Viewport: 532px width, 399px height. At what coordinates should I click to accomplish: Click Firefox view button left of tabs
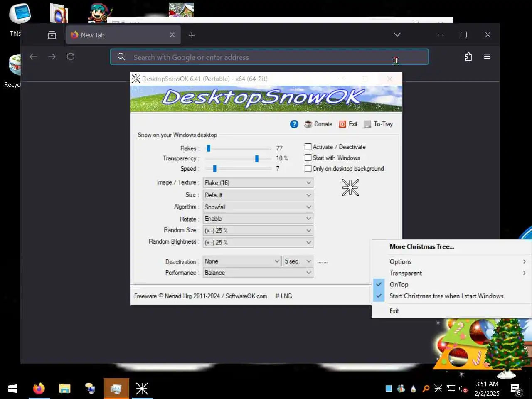click(x=52, y=35)
